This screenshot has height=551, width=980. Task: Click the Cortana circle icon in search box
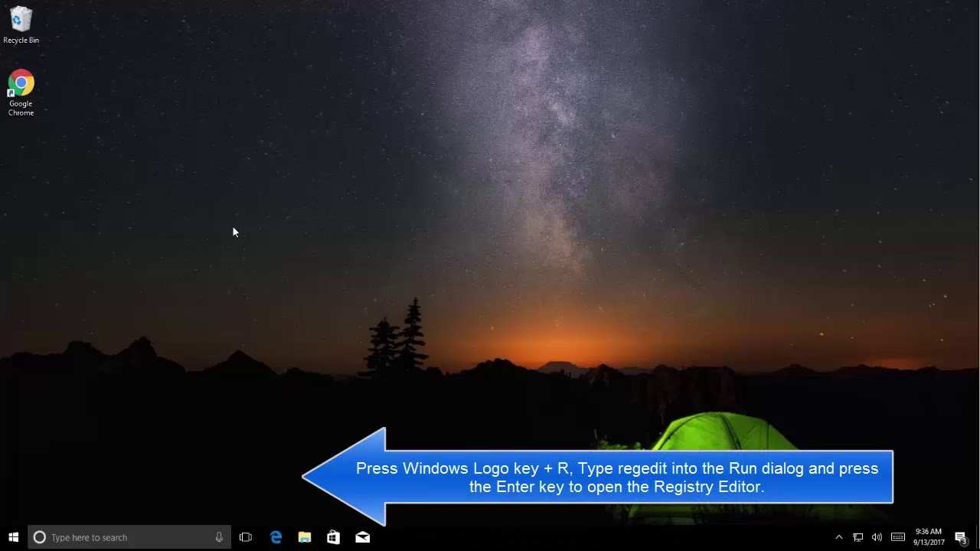click(40, 537)
